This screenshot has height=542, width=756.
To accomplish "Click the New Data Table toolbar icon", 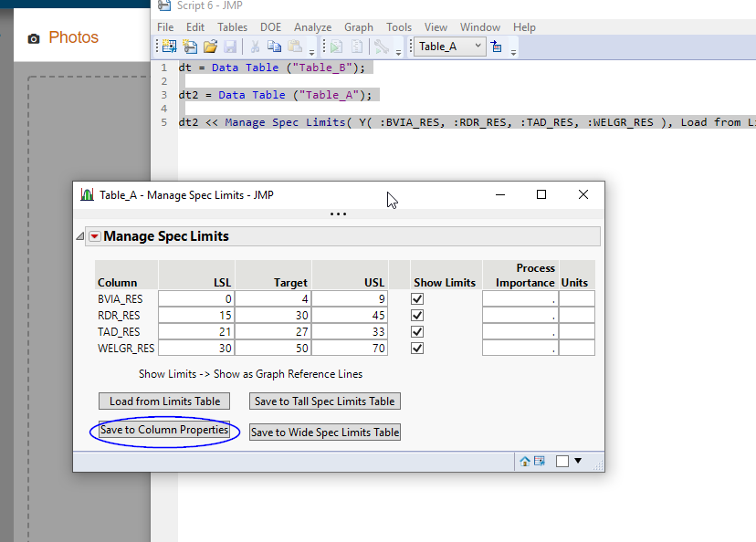I will [169, 47].
